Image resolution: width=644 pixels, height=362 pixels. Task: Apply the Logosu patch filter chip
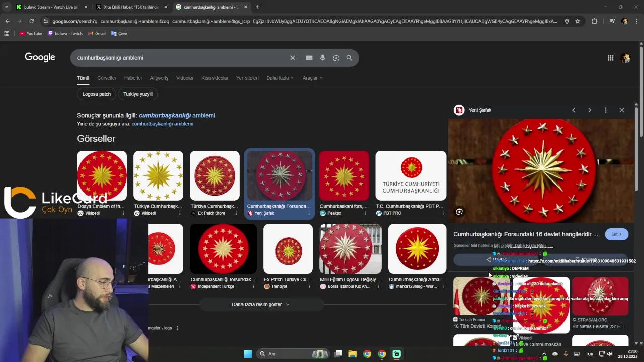point(97,94)
